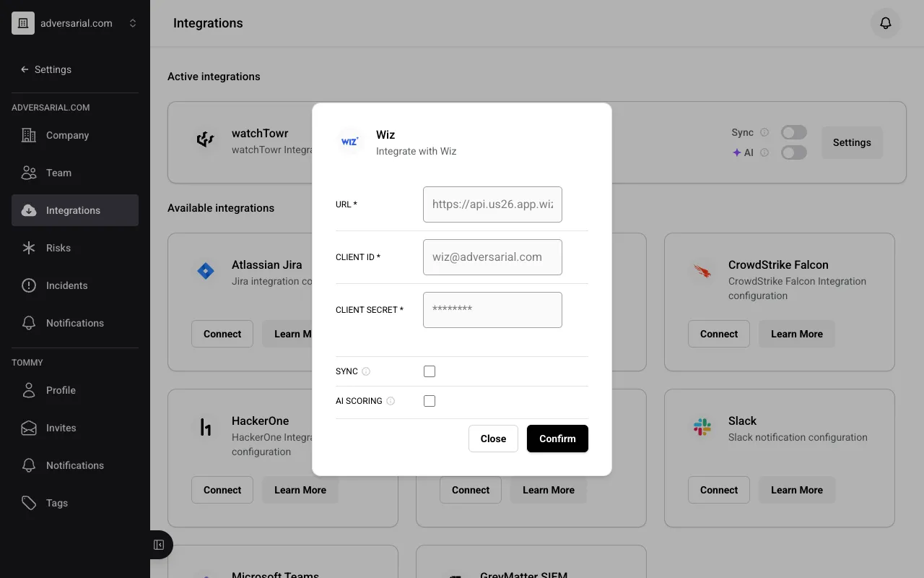Enable the AI SCORING checkbox

coord(430,401)
